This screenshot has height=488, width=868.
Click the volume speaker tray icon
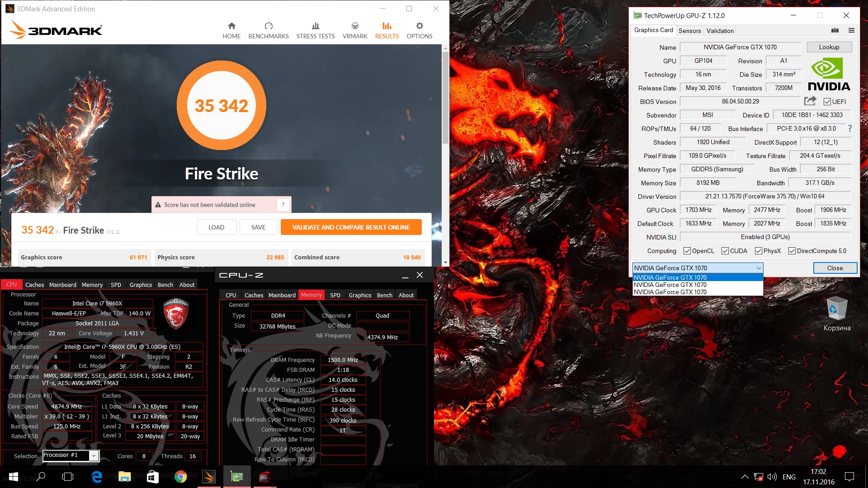772,477
